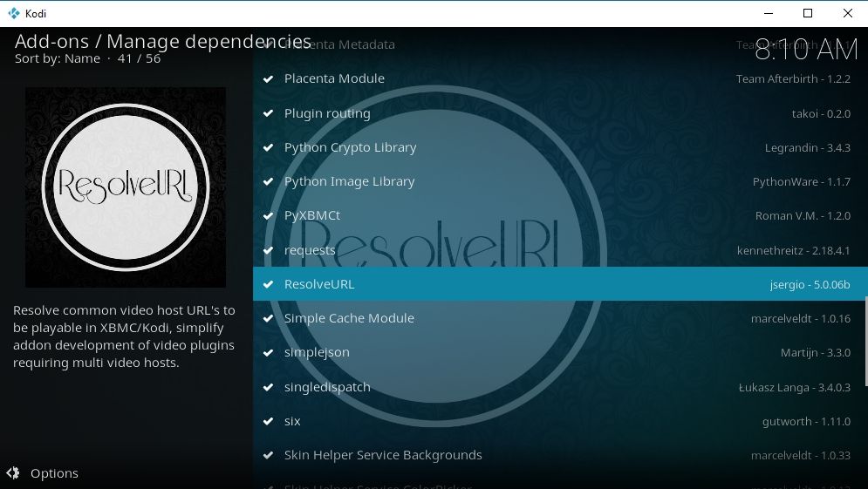Viewport: 868px width, 489px height.
Task: Toggle checkmark beside requests
Action: coord(269,250)
